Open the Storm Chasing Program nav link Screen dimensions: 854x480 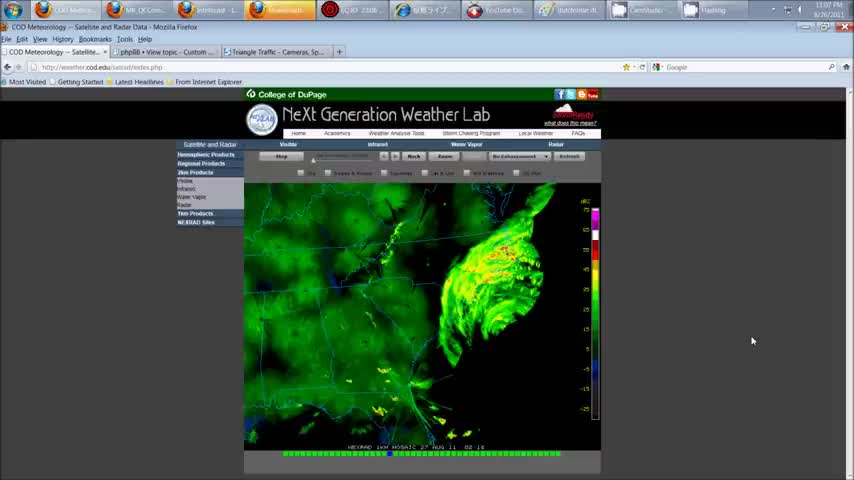pos(471,133)
